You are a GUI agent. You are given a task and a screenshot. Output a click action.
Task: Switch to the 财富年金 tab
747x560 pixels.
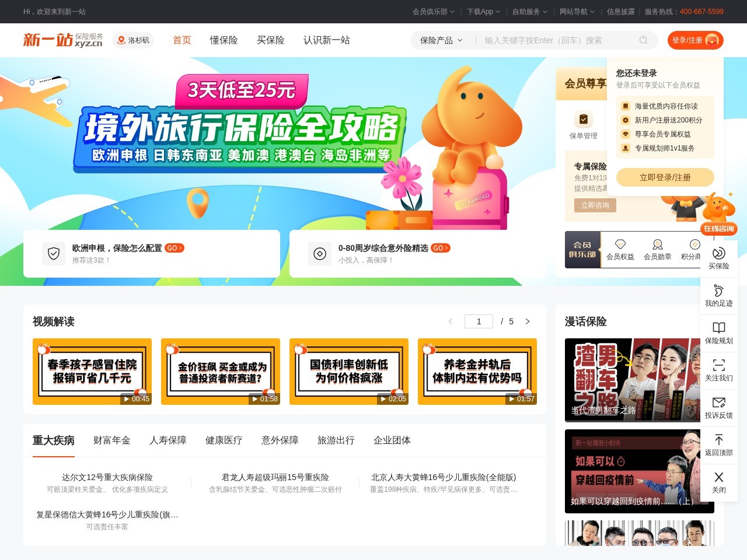point(112,440)
